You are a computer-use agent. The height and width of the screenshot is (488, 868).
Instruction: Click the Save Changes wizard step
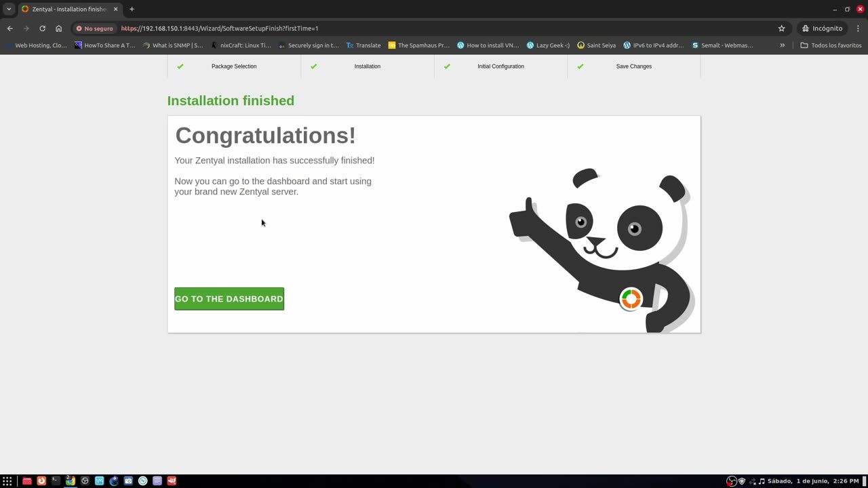point(634,66)
